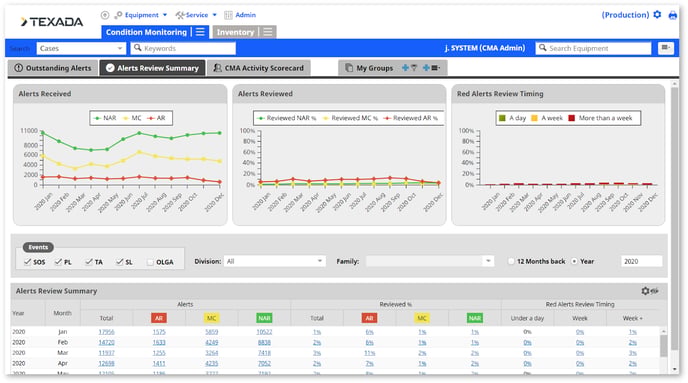Open the CMA Activity Scorecard tab
Screen dimensions: 688x383
[x=259, y=68]
